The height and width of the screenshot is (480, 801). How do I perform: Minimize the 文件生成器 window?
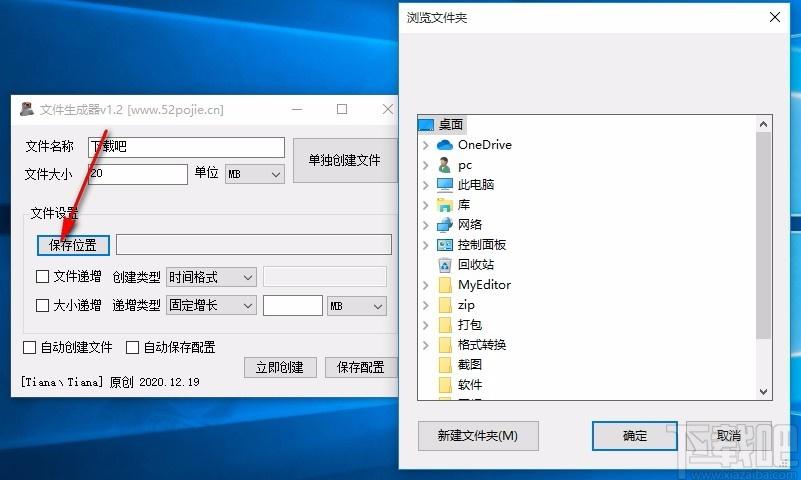pyautogui.click(x=297, y=109)
